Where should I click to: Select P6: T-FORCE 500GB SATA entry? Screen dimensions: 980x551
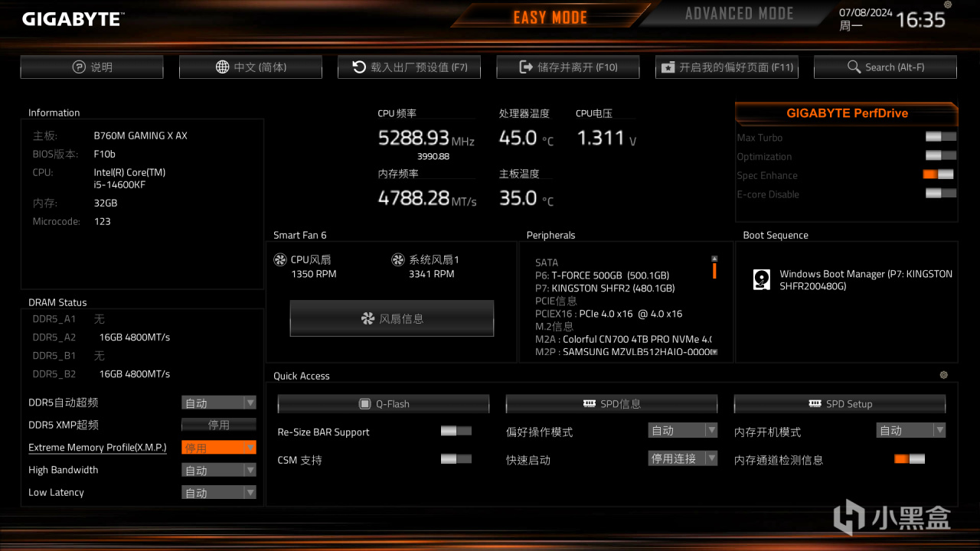point(603,275)
